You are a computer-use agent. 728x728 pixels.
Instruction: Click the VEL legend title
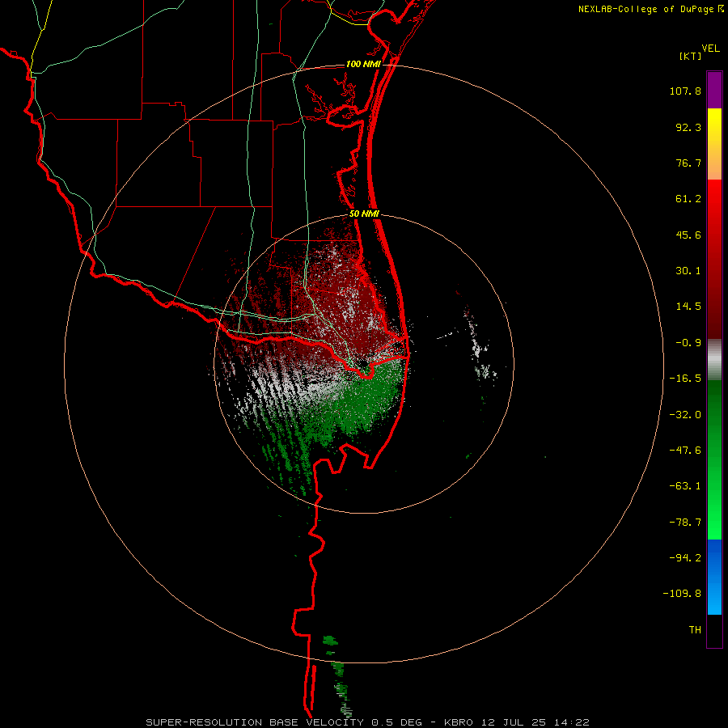[711, 49]
